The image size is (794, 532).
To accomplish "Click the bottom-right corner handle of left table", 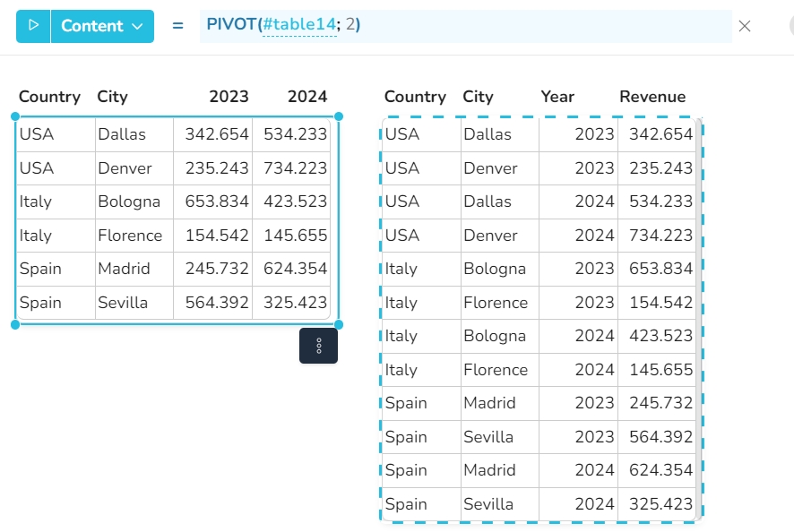I will tap(339, 324).
